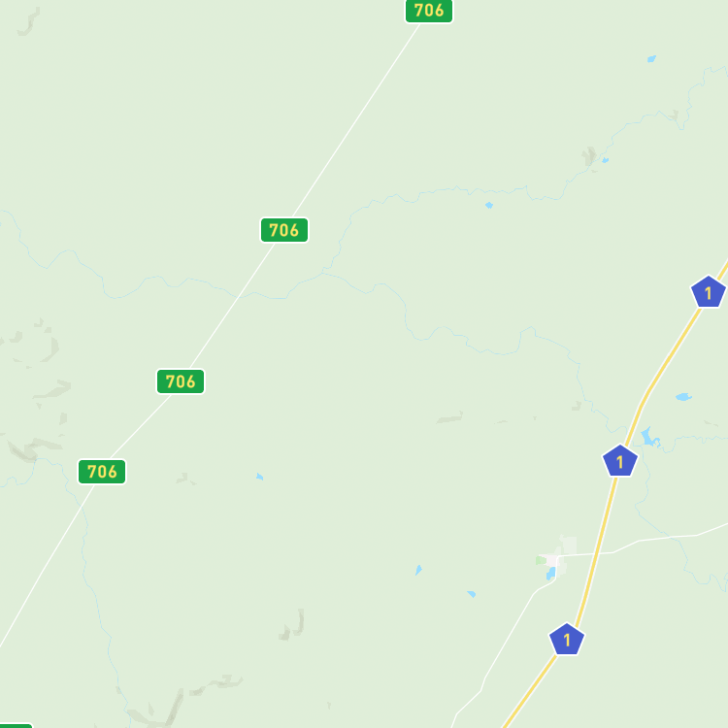Select the 706 shield just north of the river crossing
Image resolution: width=728 pixels, height=728 pixels.
point(284,230)
